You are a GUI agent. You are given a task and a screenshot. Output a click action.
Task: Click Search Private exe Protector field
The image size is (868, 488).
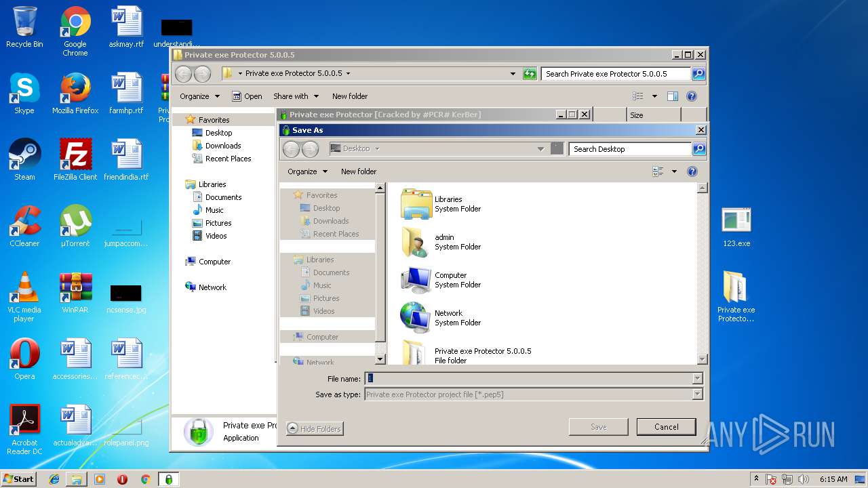click(x=616, y=74)
